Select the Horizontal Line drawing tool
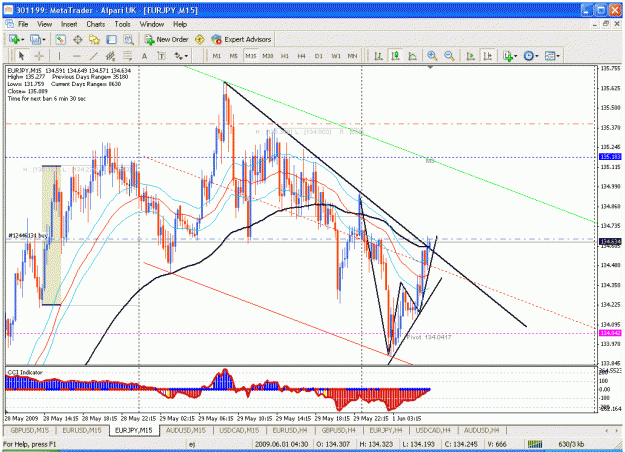 [x=77, y=56]
